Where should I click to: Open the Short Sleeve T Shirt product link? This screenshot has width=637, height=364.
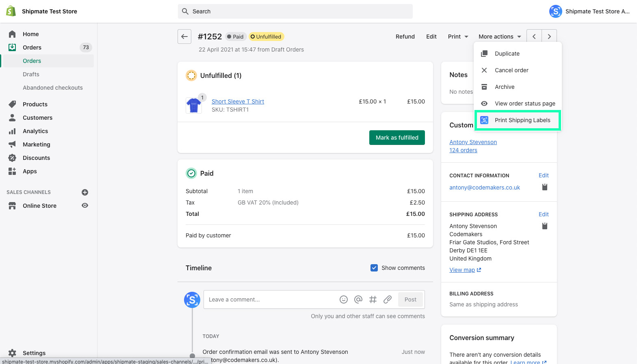click(x=238, y=101)
